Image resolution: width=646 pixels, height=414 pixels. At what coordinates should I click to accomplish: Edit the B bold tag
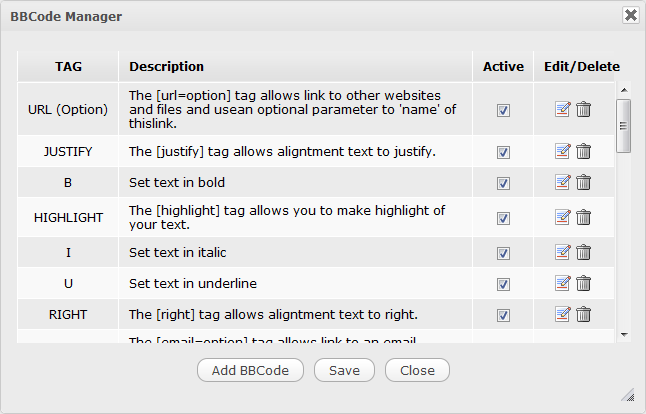[x=563, y=182]
